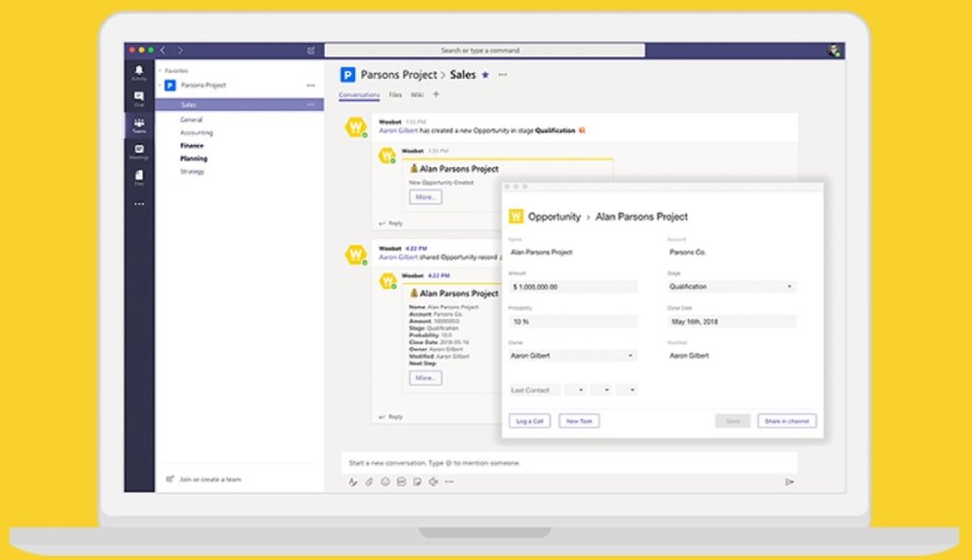This screenshot has width=972, height=560.
Task: Click the Share in channel button
Action: pyautogui.click(x=787, y=421)
